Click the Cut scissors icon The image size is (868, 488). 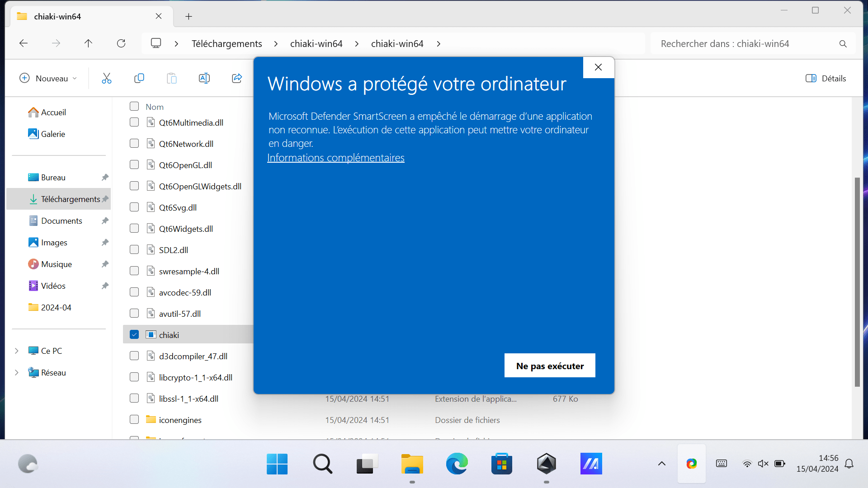coord(106,78)
